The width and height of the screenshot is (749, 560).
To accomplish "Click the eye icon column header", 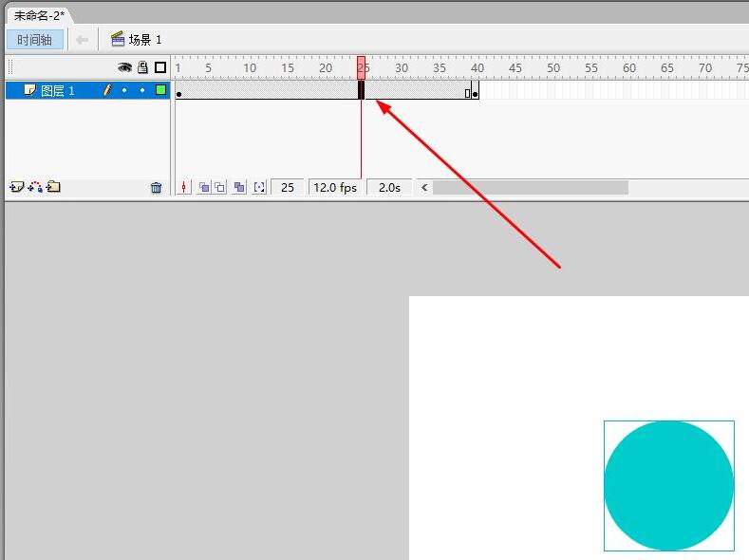I will tap(124, 67).
